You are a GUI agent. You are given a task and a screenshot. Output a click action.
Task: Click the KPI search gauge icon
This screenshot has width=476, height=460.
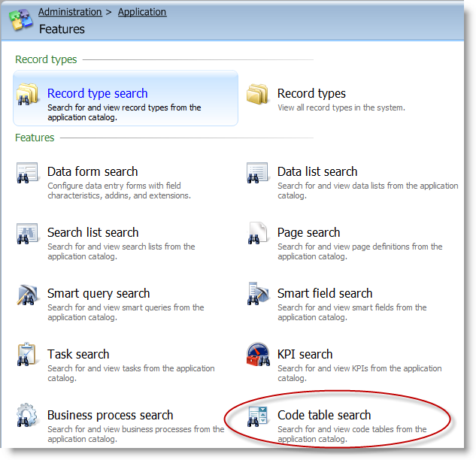(258, 354)
